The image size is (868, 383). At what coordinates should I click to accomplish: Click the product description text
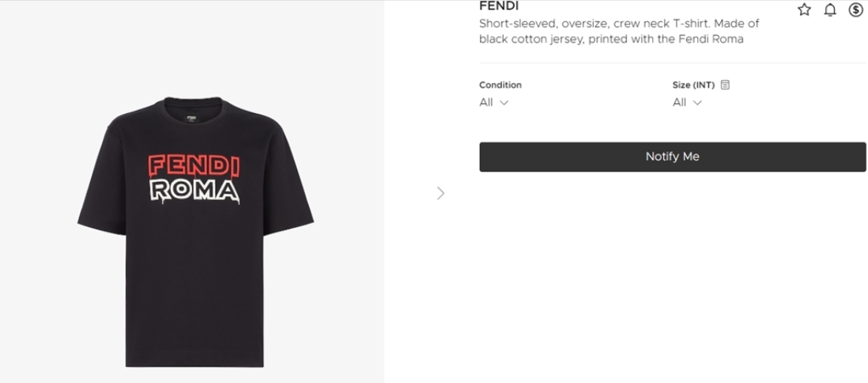[x=619, y=32]
